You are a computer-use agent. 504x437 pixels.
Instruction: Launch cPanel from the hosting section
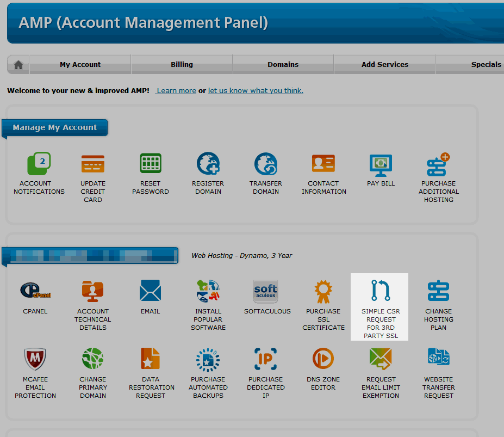(35, 291)
